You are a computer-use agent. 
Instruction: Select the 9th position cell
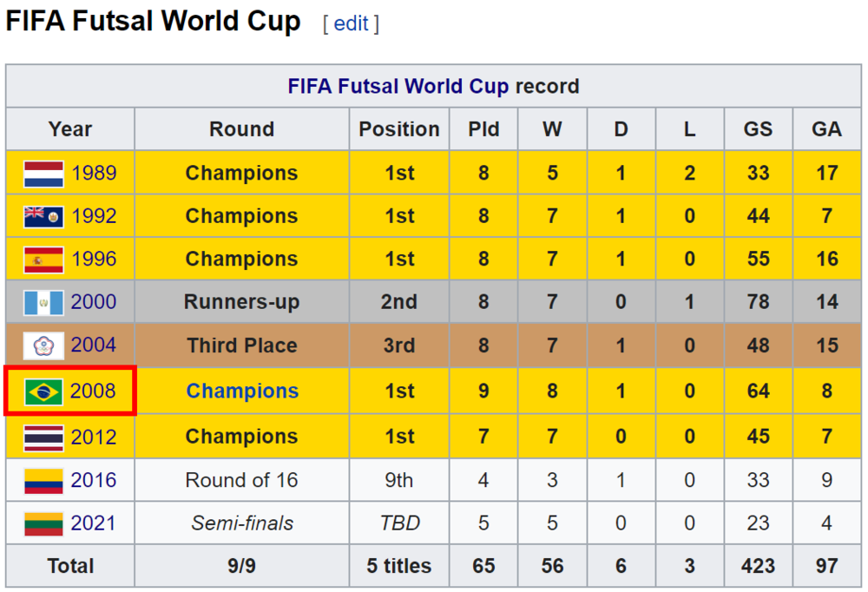pyautogui.click(x=399, y=480)
